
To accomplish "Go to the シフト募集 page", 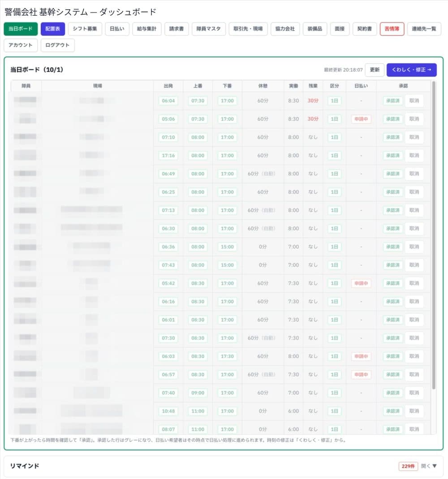I will coord(85,29).
